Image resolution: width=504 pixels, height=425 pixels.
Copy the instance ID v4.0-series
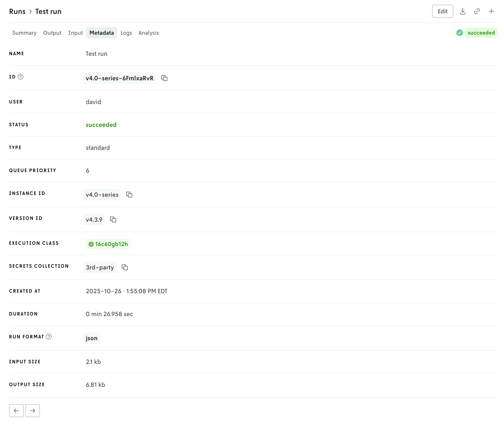click(x=129, y=195)
